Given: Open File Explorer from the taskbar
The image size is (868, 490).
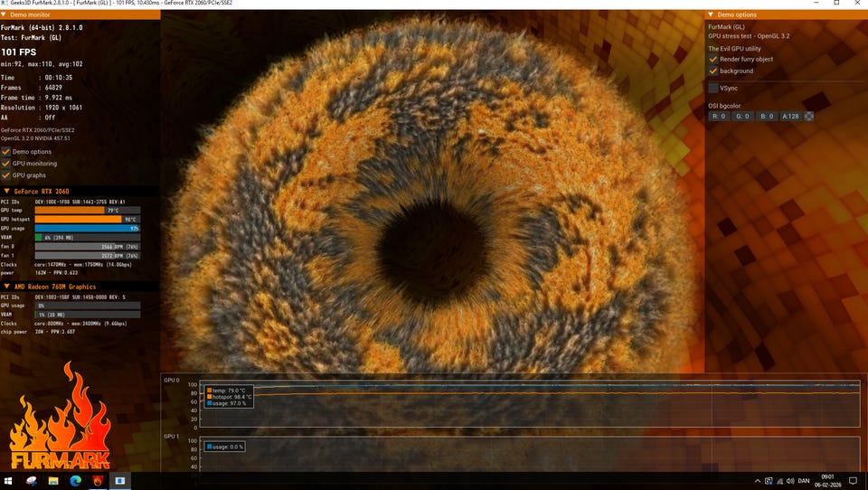Looking at the screenshot, I should point(53,481).
